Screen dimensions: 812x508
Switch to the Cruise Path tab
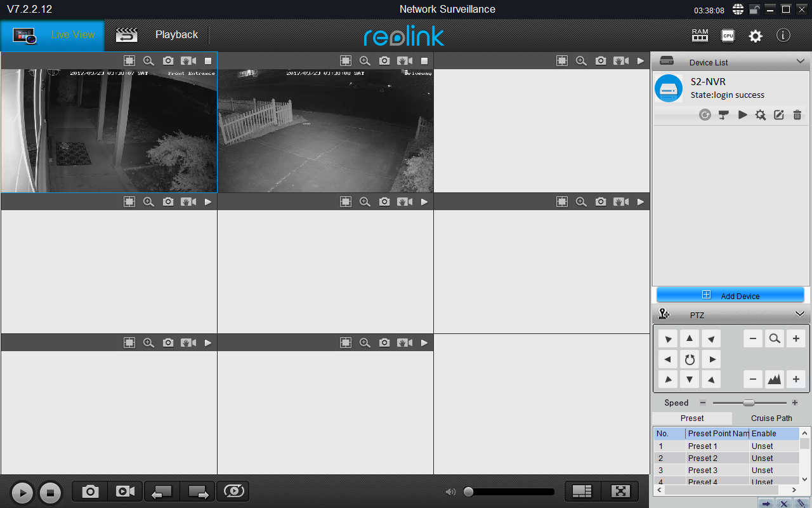(771, 418)
